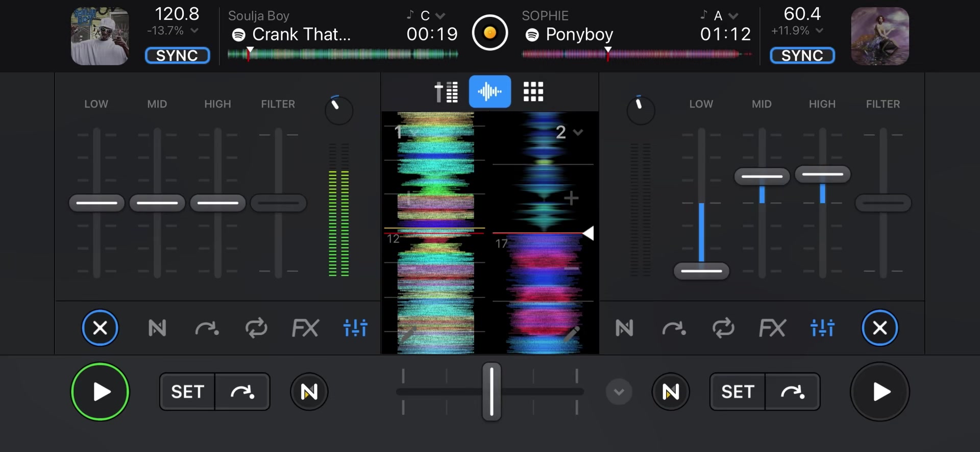Click Crank That track overview waveform
The height and width of the screenshot is (452, 980).
(x=342, y=54)
